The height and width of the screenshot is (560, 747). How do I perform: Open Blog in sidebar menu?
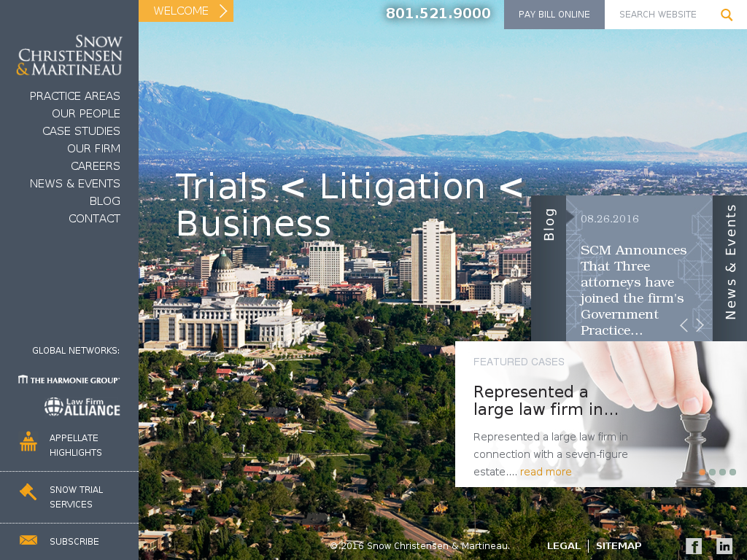click(x=105, y=201)
